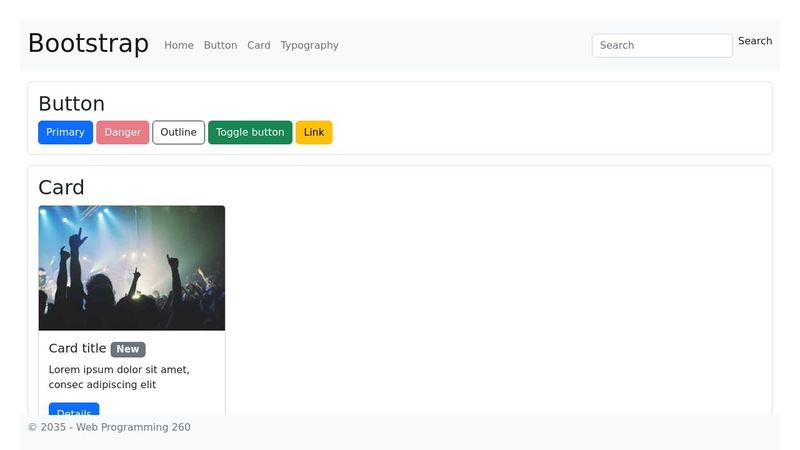800x450 pixels.
Task: Open the Home nav link
Action: [x=179, y=45]
